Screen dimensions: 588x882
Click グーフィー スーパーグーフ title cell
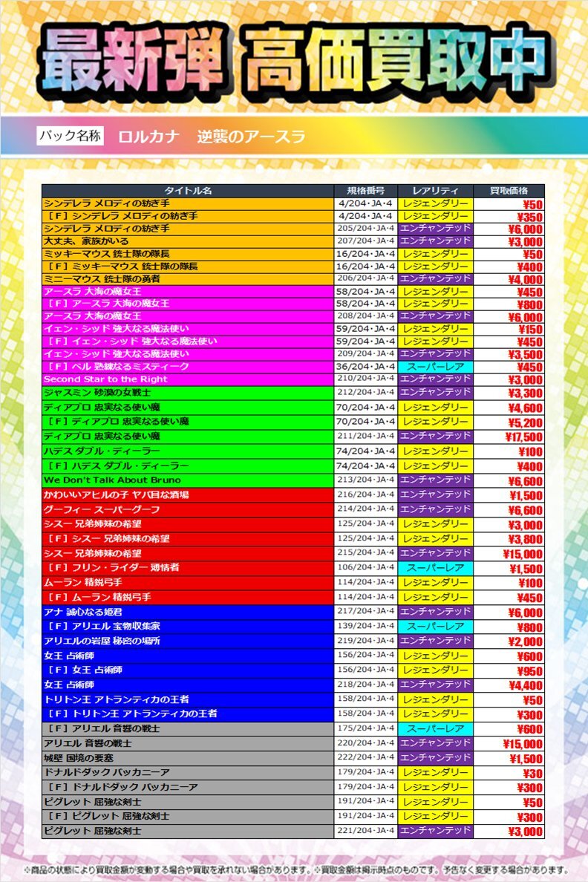pyautogui.click(x=188, y=509)
